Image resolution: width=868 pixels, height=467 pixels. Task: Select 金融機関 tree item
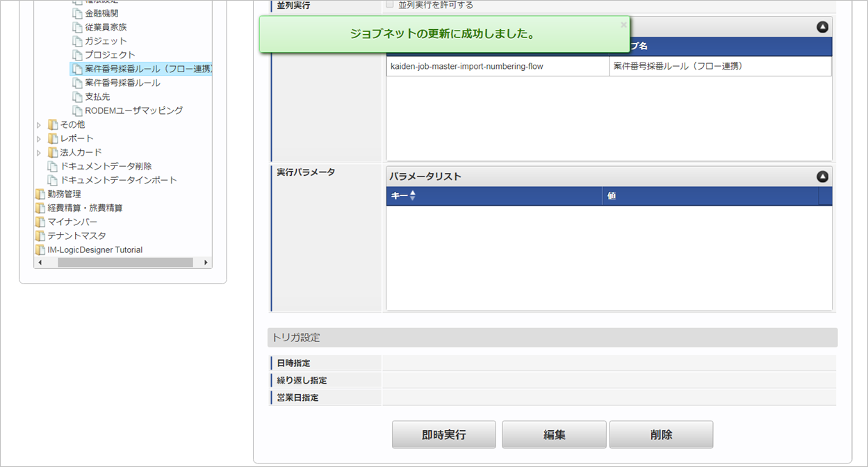(101, 13)
